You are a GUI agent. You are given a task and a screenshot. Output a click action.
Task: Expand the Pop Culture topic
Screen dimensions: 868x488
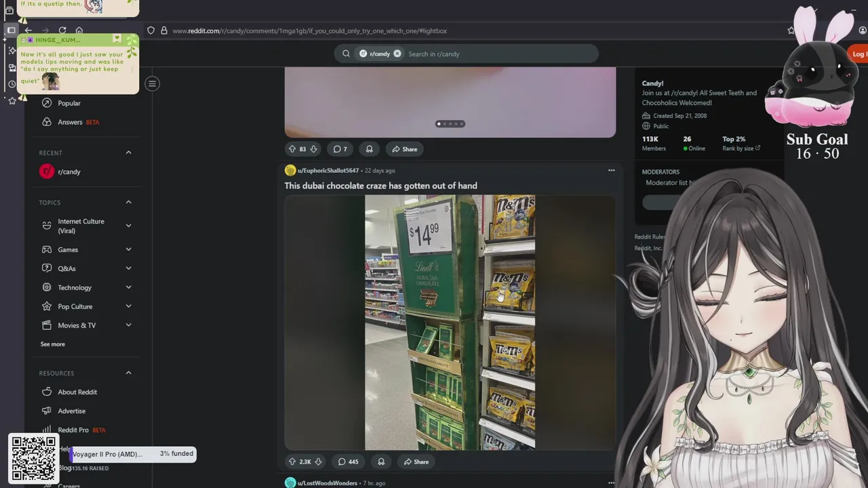click(128, 306)
